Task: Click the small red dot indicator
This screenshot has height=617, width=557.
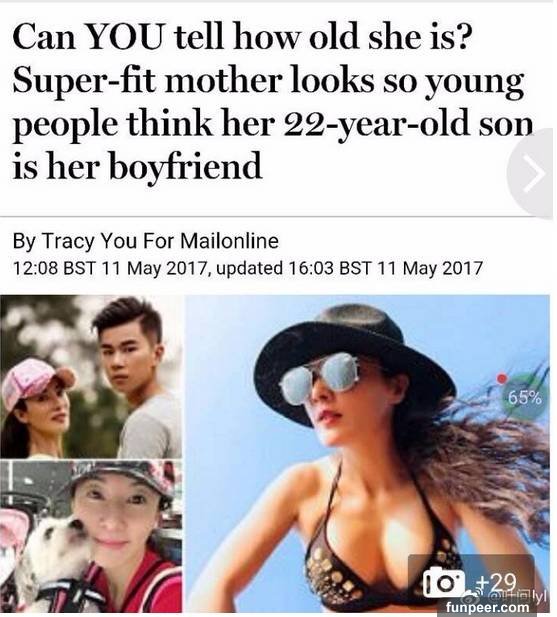Action: (x=501, y=379)
